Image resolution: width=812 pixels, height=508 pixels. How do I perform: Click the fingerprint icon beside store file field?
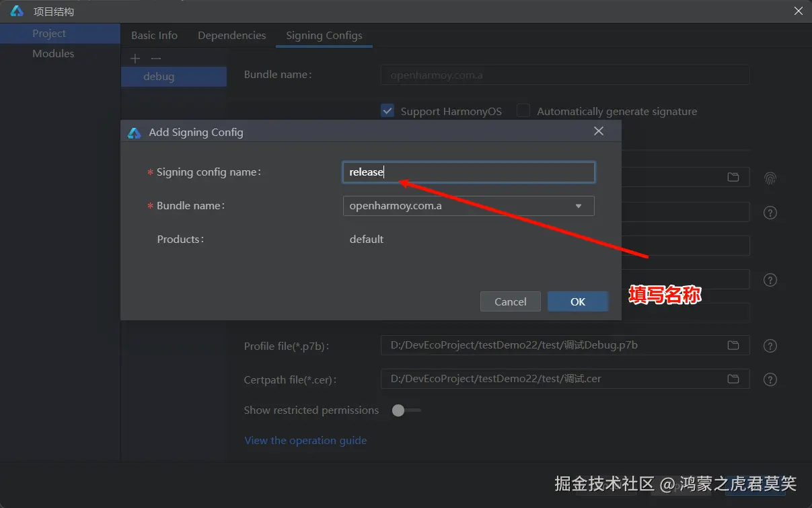tap(770, 178)
